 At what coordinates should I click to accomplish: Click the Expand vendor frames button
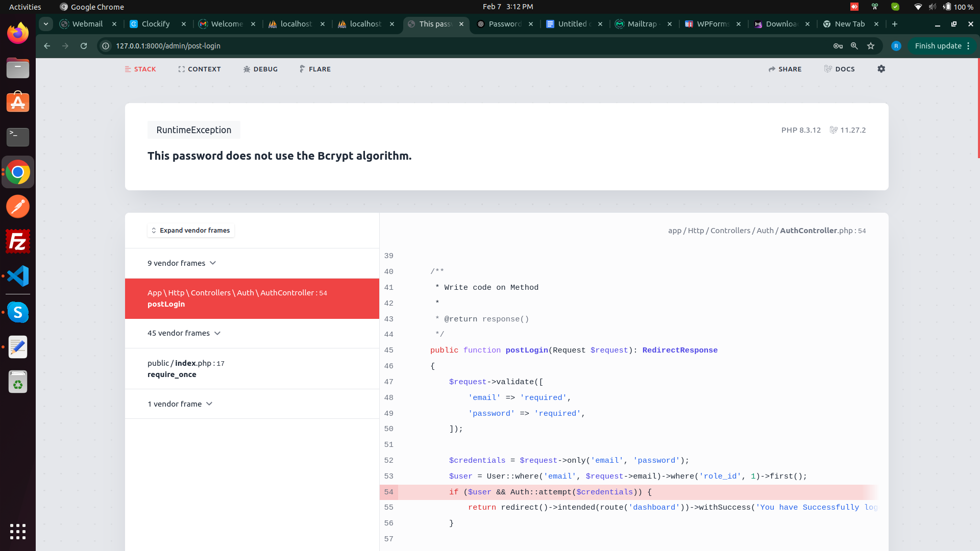(x=190, y=231)
